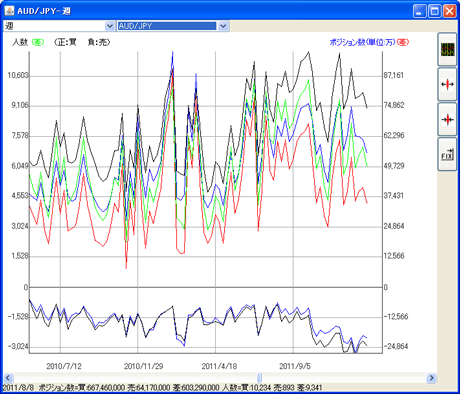Maximize the AUD/JPY window

point(434,11)
